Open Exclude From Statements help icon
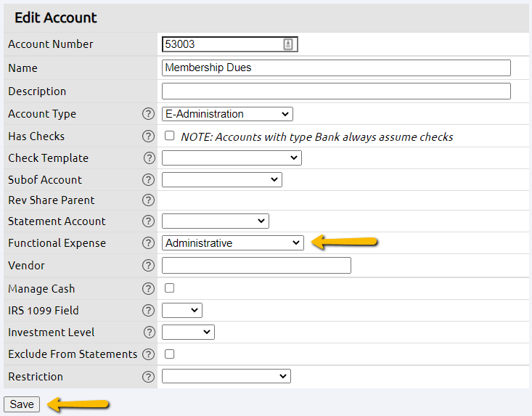This screenshot has width=532, height=416. tap(148, 354)
